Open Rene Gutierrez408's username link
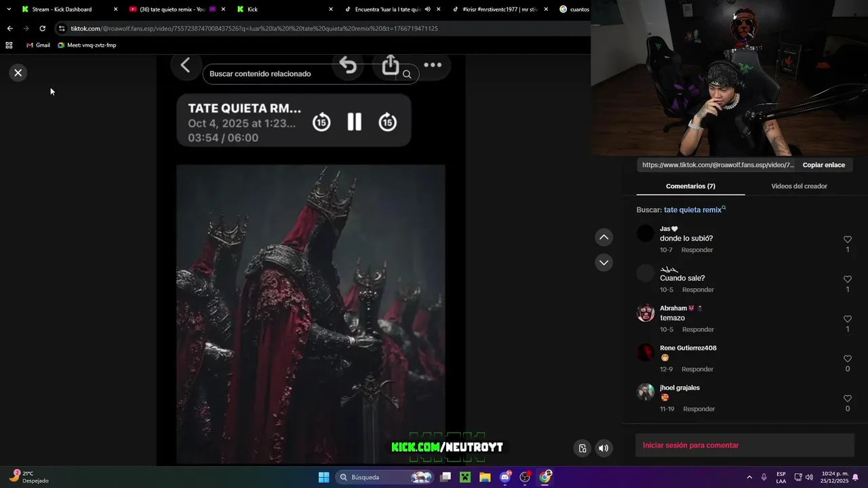The width and height of the screenshot is (868, 488). [688, 348]
